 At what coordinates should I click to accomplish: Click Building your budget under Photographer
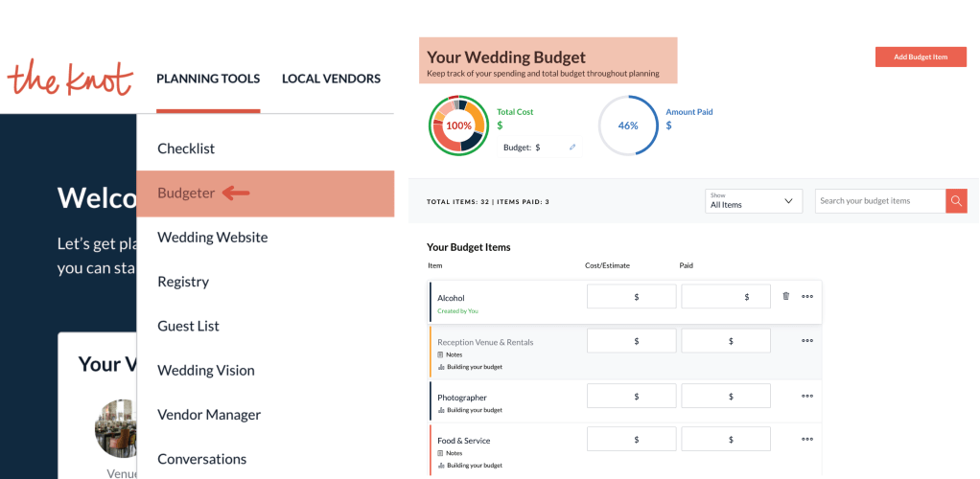pyautogui.click(x=470, y=410)
